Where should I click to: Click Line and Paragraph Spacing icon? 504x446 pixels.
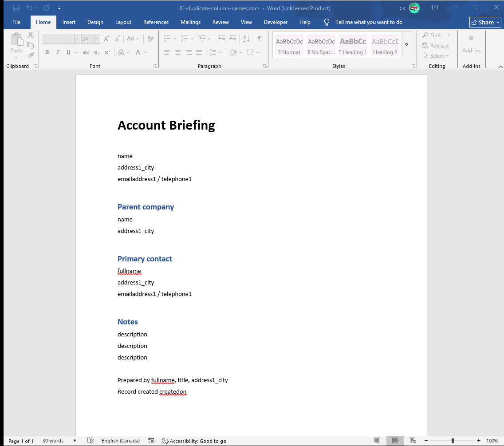click(213, 52)
